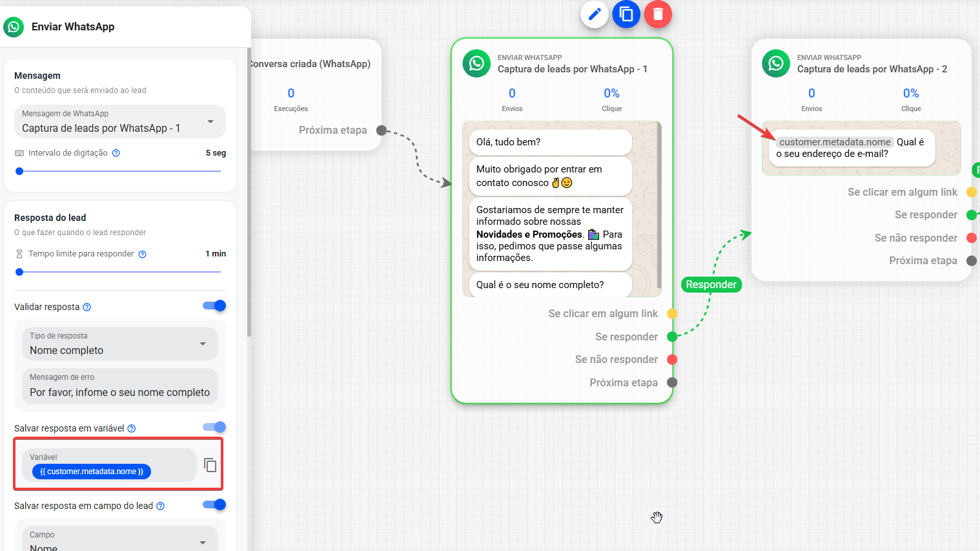Duplicate the selected node with the copy button
Image resolution: width=980 pixels, height=551 pixels.
pos(626,14)
